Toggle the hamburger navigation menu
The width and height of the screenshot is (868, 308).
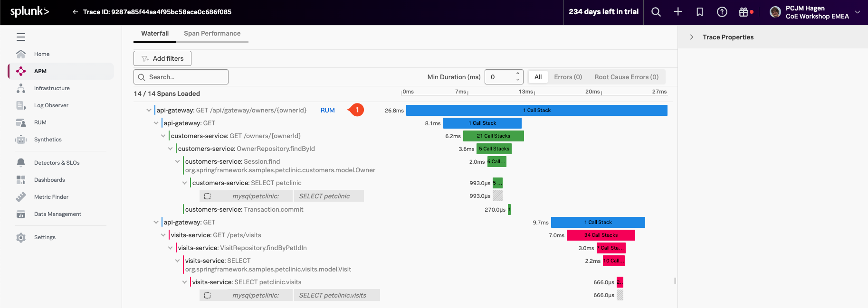click(21, 37)
